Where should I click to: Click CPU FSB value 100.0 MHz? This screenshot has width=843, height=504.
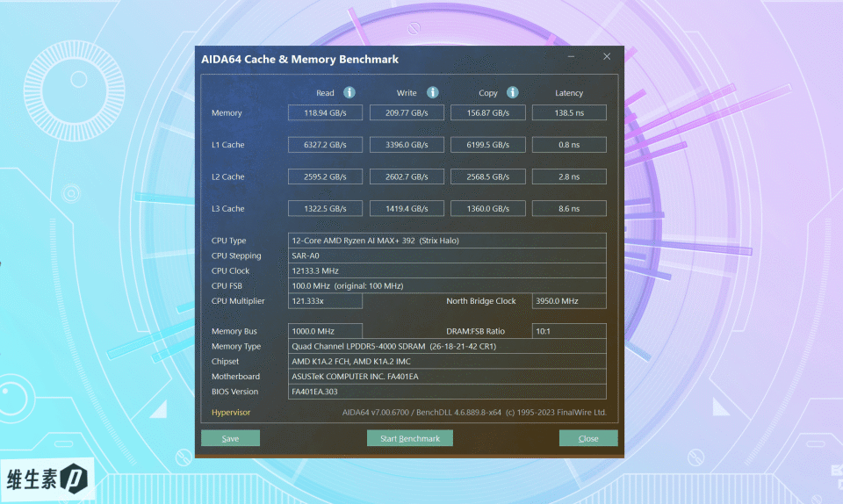(x=447, y=286)
